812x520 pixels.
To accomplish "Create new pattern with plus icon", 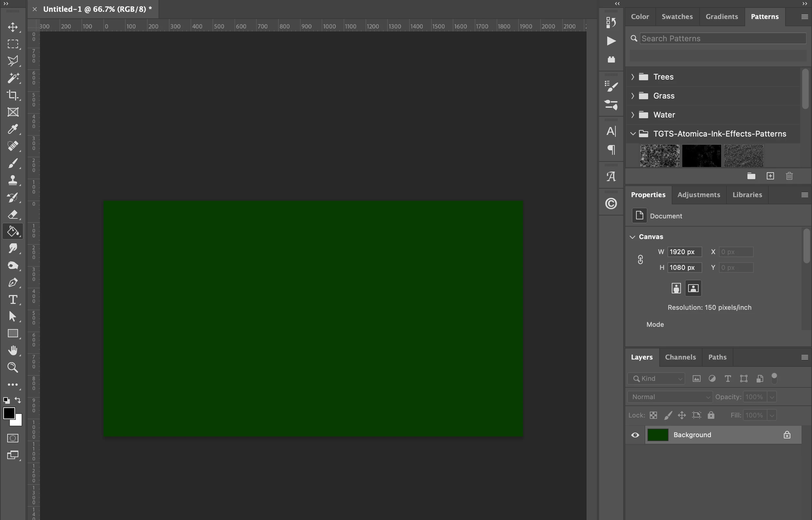I will [770, 176].
